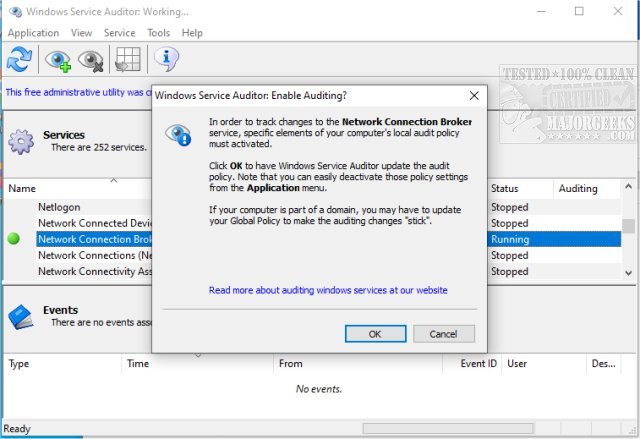Maximize the Windows Service Auditor window
Image resolution: width=640 pixels, height=439 pixels.
point(579,11)
